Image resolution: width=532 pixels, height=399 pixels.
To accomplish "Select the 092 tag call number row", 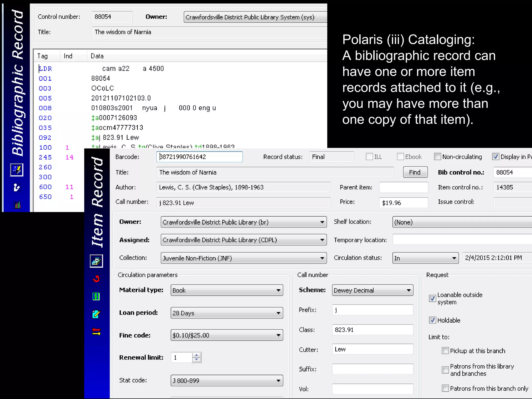I will coord(180,138).
